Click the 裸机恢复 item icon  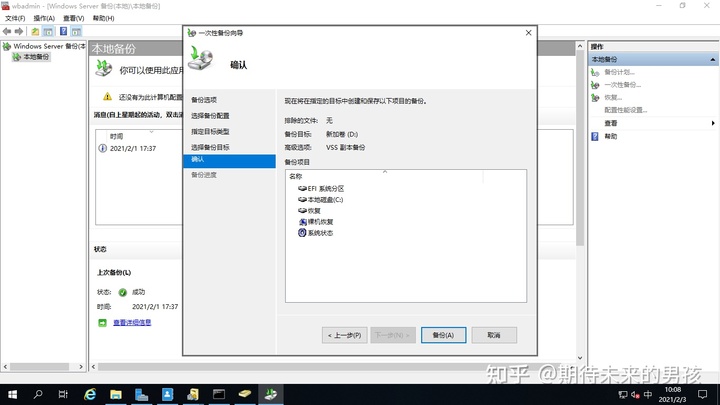coord(302,222)
